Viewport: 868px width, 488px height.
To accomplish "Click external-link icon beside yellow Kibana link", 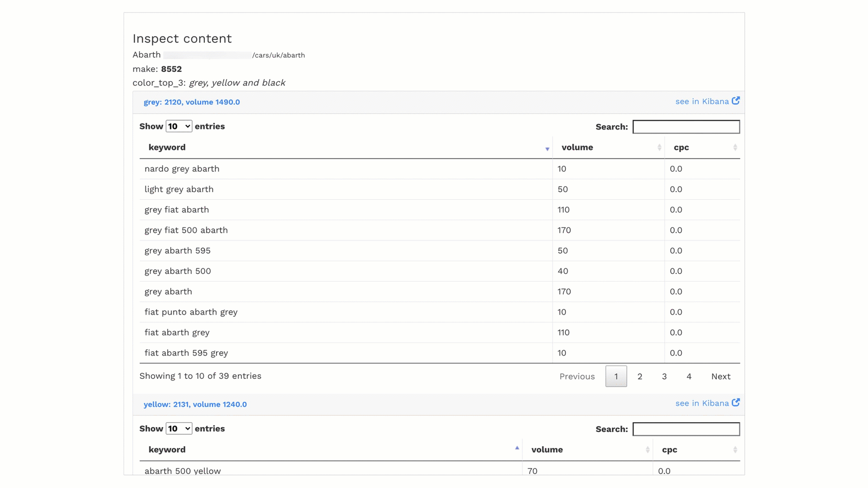I will (x=736, y=403).
